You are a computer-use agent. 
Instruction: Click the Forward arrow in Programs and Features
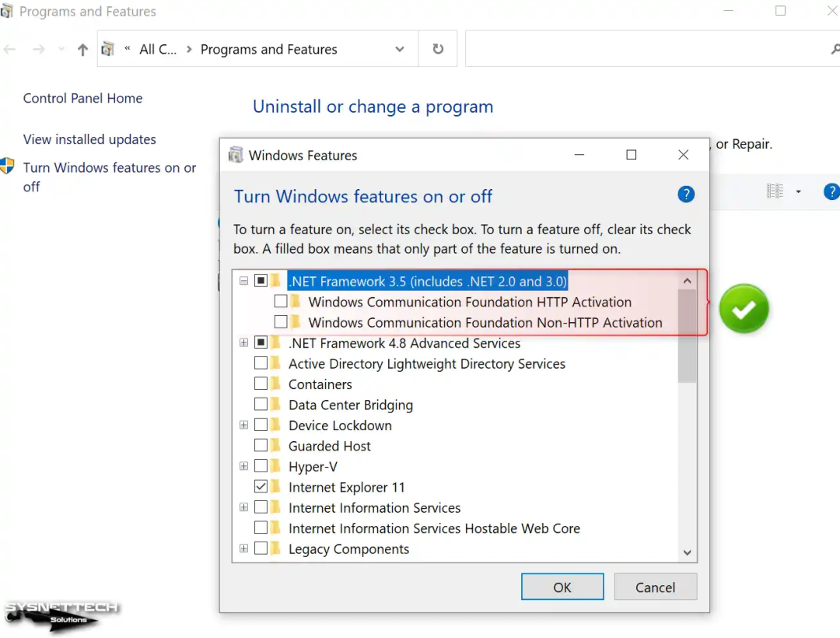[x=39, y=49]
